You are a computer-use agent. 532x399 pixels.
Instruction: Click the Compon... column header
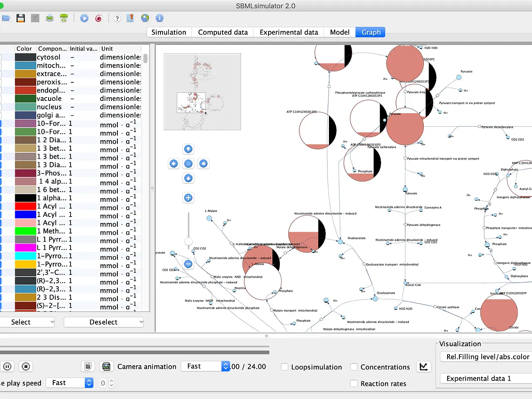52,49
